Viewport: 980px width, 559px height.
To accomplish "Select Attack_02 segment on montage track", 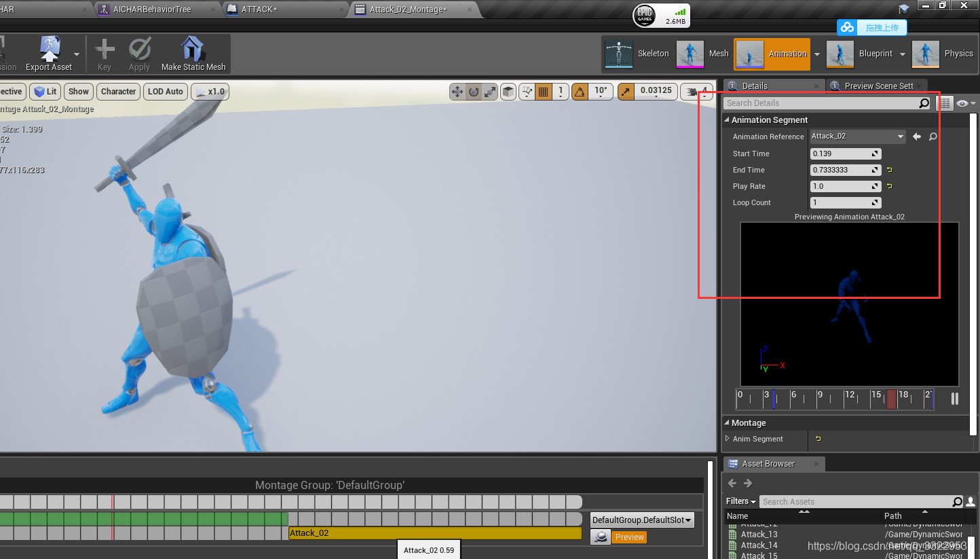I will tap(435, 533).
